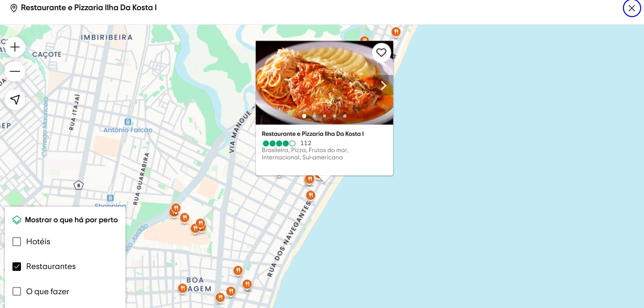Viewport: 644px width, 308px height.
Task: Click restaurant pin on Rua dos Navegantes
Action: point(311,195)
